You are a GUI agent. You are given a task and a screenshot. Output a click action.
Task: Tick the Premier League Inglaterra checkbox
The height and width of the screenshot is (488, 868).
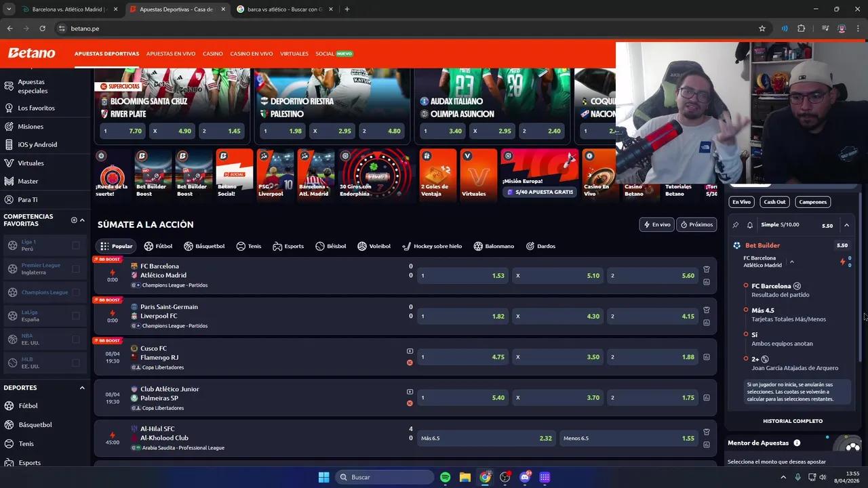coord(75,269)
